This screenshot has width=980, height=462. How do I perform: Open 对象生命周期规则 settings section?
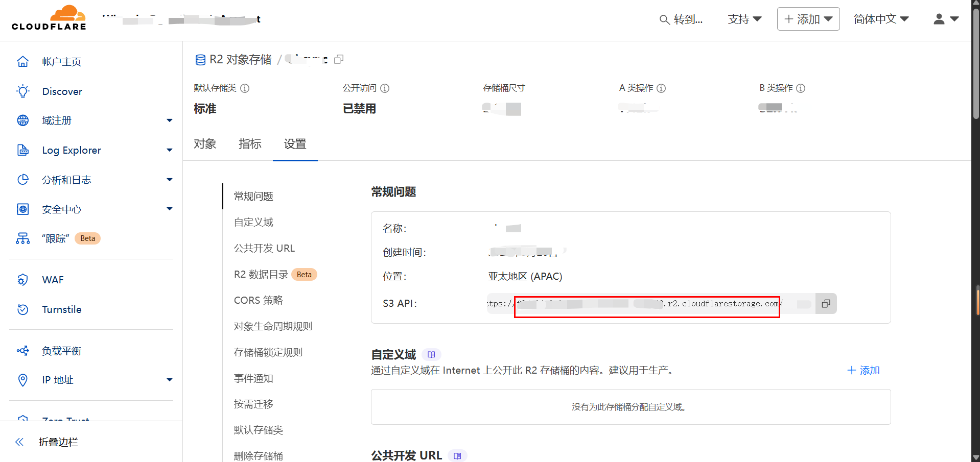pyautogui.click(x=273, y=326)
